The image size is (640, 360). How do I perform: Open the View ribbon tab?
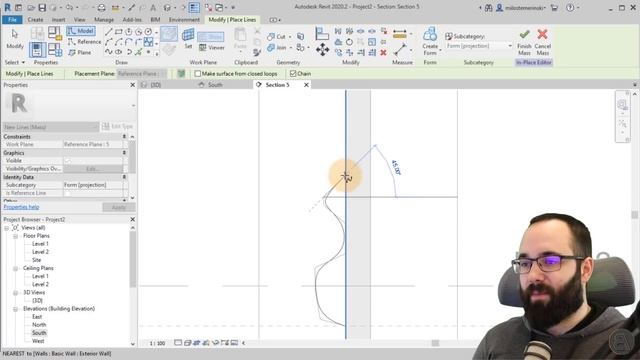(80, 20)
